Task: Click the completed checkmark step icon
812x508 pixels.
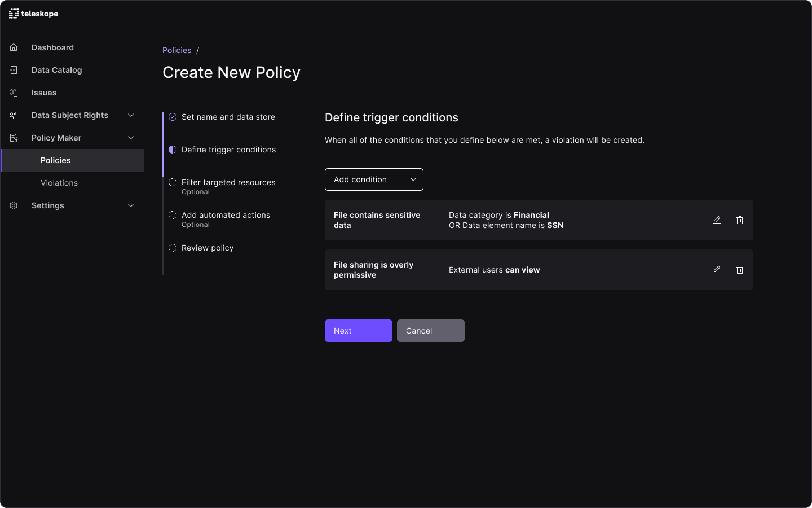Action: tap(173, 117)
